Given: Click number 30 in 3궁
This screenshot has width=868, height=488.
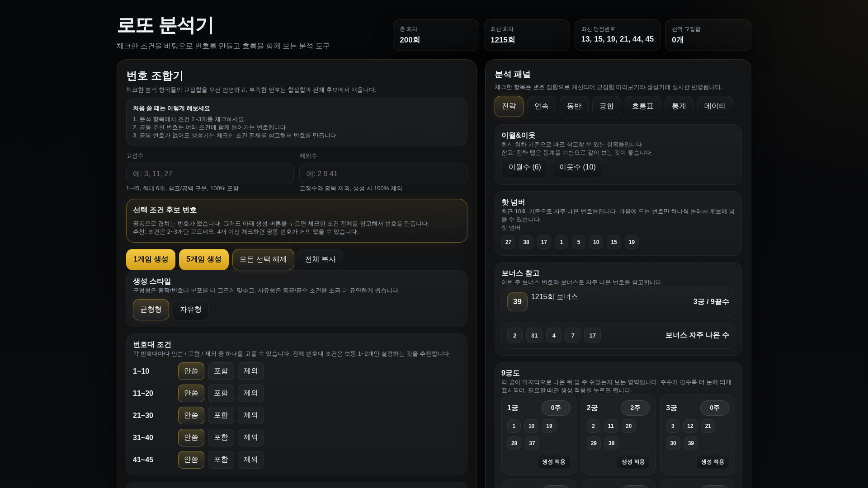Looking at the screenshot, I should pyautogui.click(x=673, y=443).
